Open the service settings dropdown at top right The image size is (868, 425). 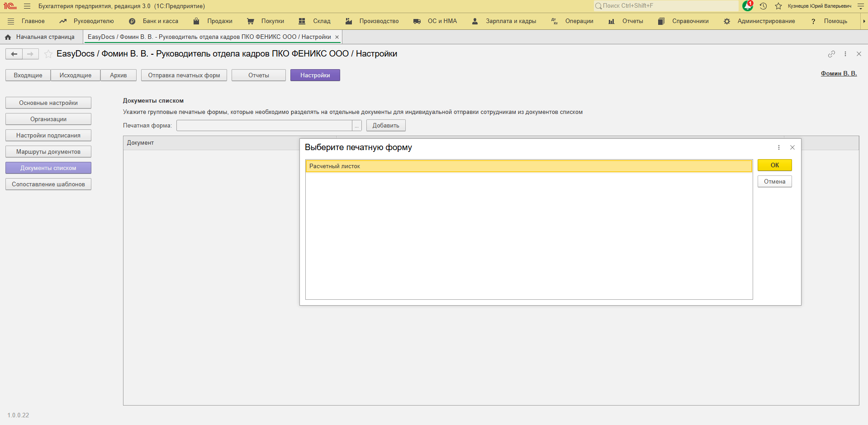click(x=860, y=6)
